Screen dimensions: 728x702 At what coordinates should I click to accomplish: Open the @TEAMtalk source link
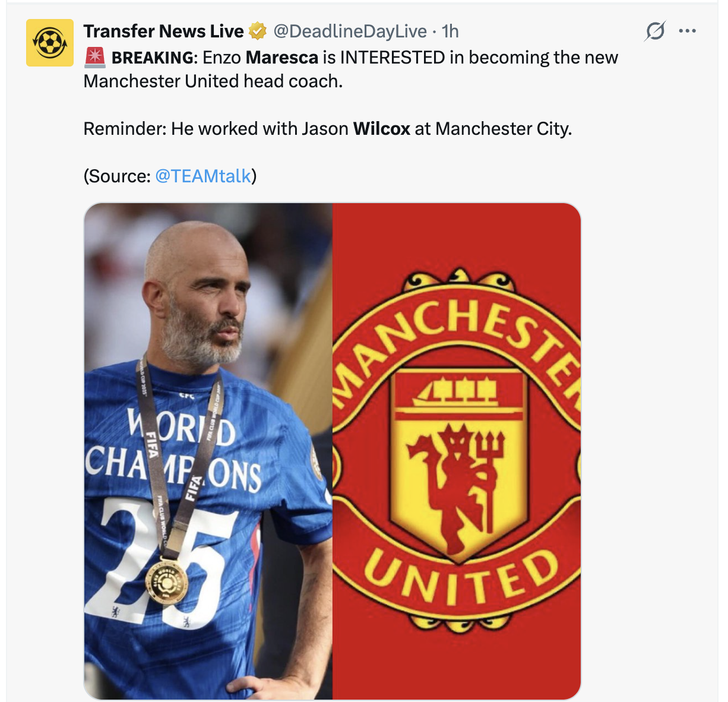pos(203,176)
